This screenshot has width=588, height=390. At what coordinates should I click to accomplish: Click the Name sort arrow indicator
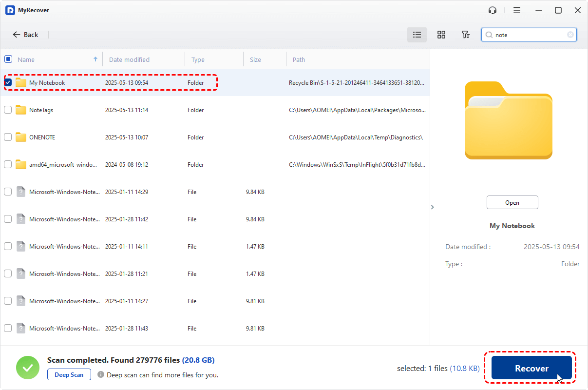tap(95, 59)
